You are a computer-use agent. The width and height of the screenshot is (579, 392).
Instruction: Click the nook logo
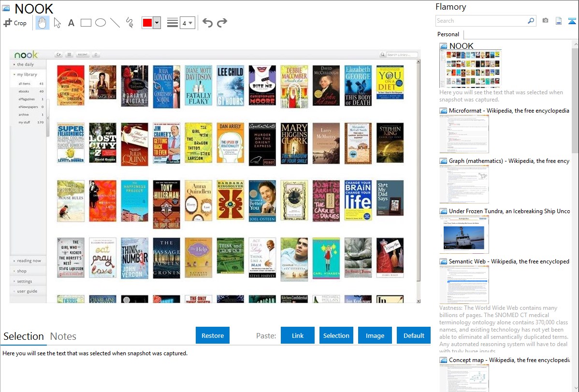[26, 55]
